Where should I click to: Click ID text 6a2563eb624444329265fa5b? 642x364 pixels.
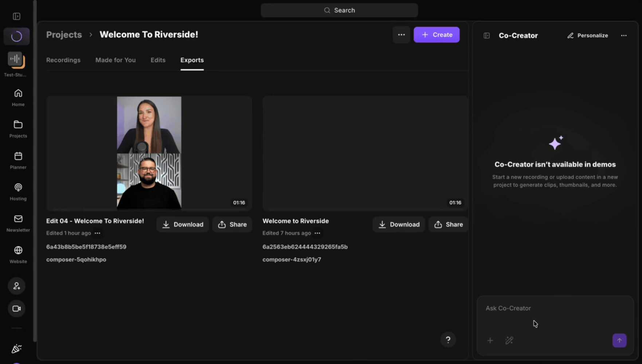(305, 247)
